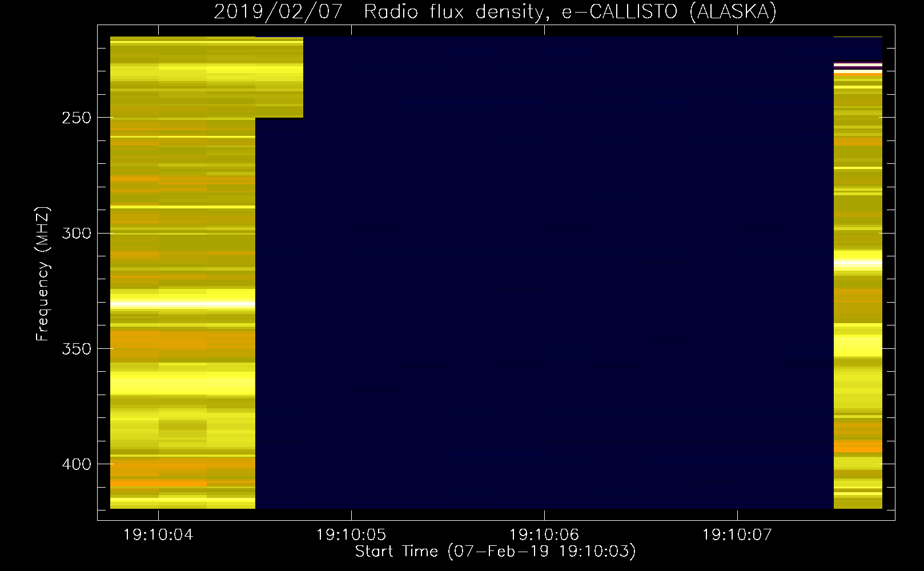Click the 19:10:06 time tick label
Image resolution: width=924 pixels, height=571 pixels.
click(x=544, y=534)
